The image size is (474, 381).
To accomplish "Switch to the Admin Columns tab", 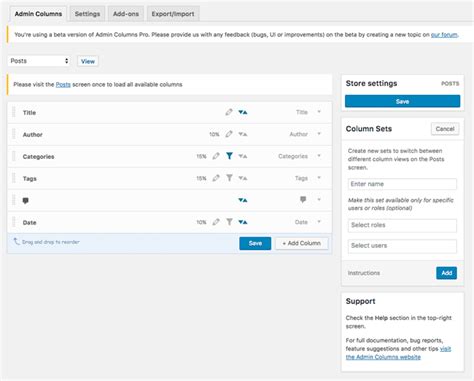I will [38, 14].
